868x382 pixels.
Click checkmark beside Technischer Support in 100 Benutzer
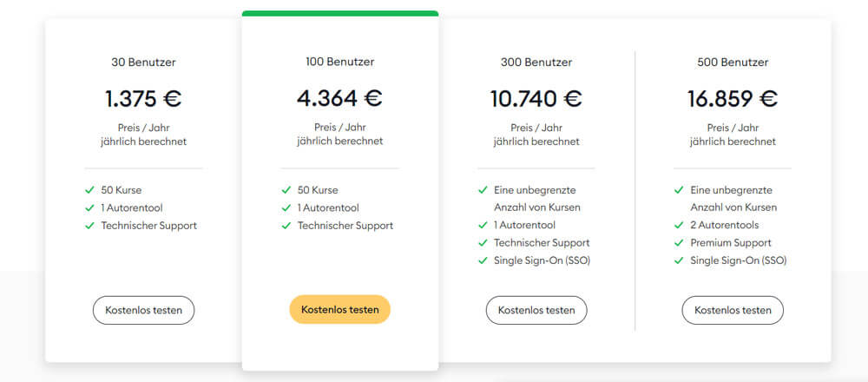286,226
